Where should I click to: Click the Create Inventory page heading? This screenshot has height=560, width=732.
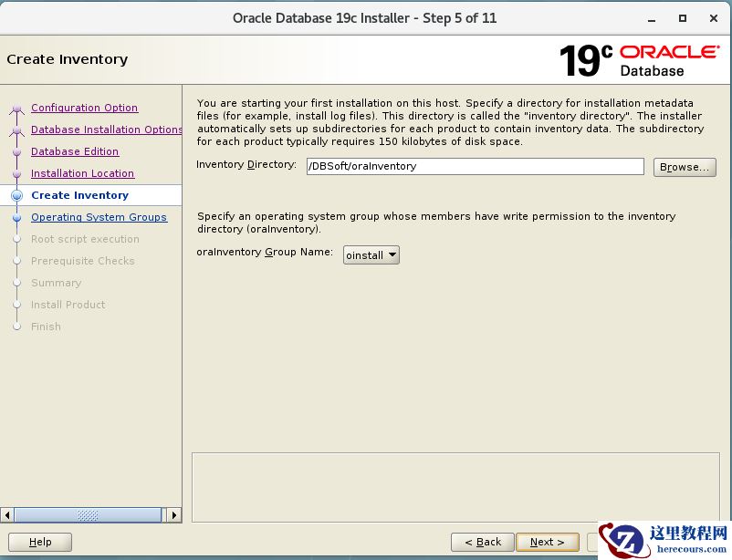[68, 59]
